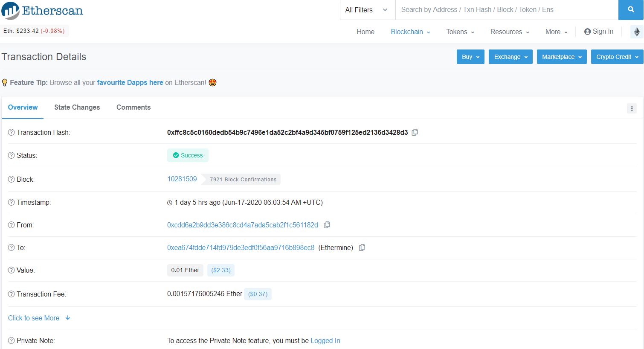
Task: Expand the Tokens menu
Action: (460, 32)
